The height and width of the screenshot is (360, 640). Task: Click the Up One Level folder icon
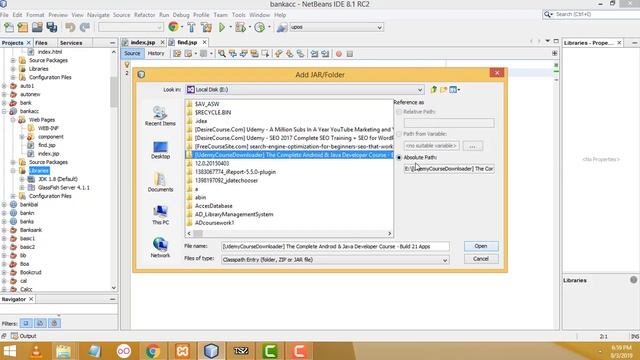pyautogui.click(x=433, y=89)
